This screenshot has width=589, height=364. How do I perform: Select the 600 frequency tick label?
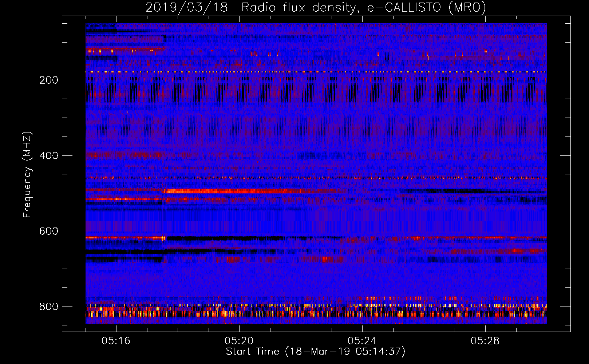click(49, 231)
